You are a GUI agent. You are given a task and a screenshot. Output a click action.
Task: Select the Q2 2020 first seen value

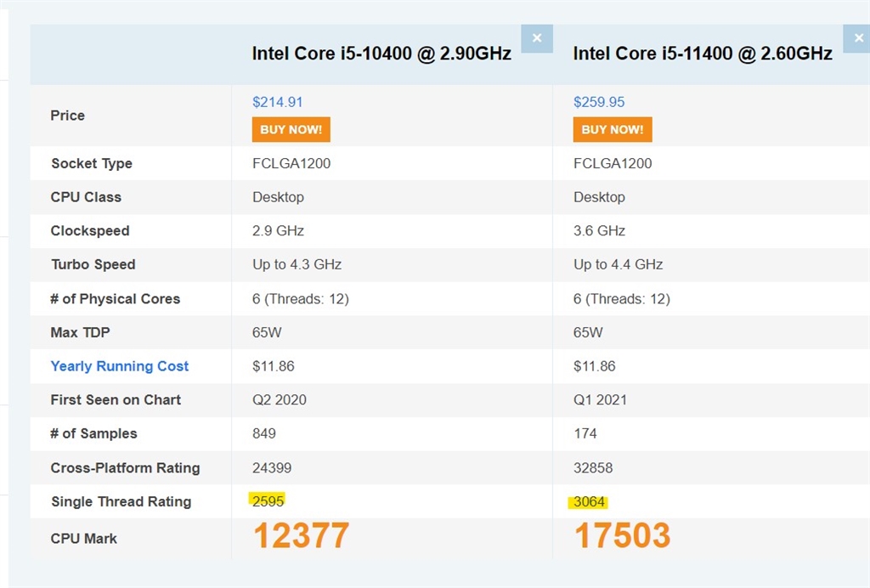point(279,400)
